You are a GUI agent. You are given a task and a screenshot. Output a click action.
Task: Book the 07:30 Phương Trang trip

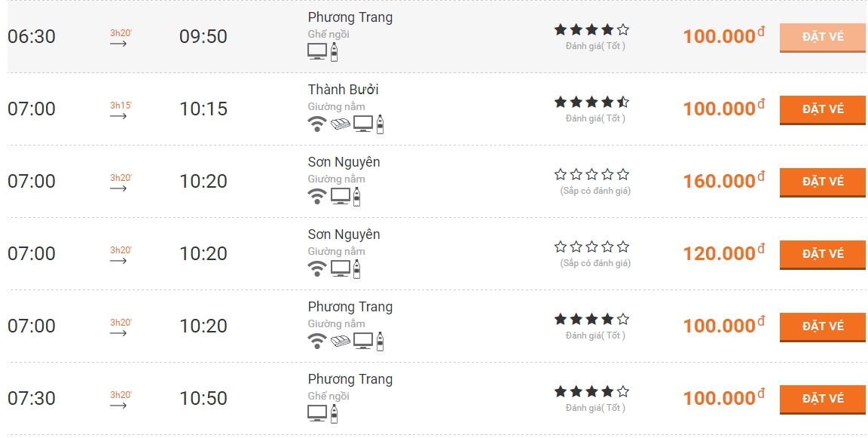[823, 400]
